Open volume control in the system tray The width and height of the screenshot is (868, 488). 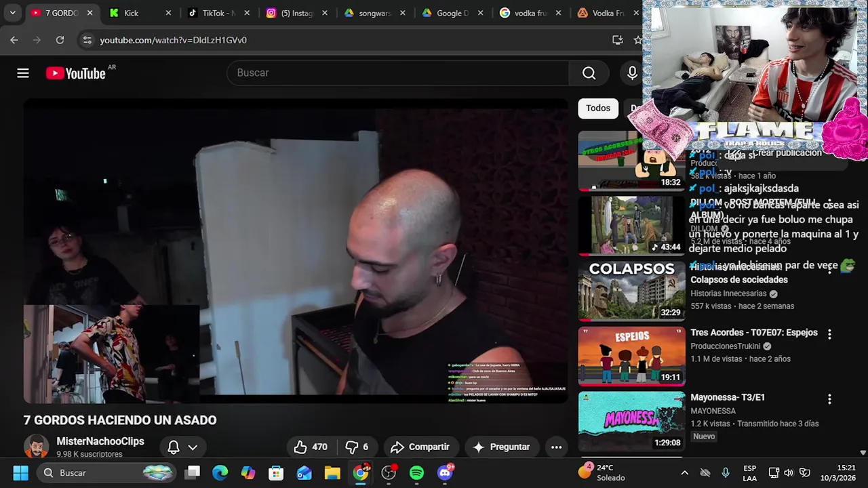click(789, 472)
